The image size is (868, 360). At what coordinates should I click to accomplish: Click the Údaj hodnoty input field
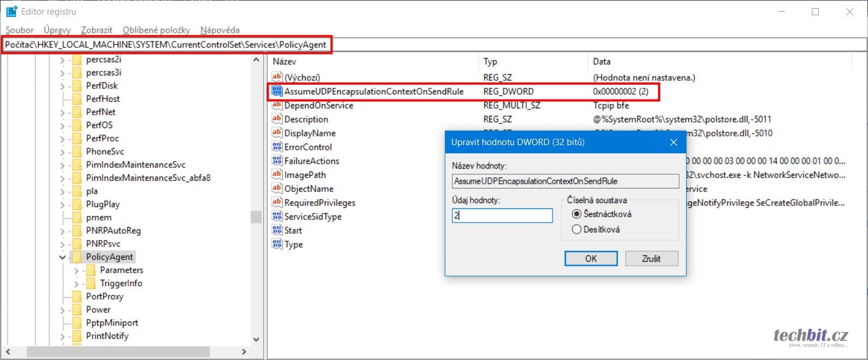click(502, 215)
